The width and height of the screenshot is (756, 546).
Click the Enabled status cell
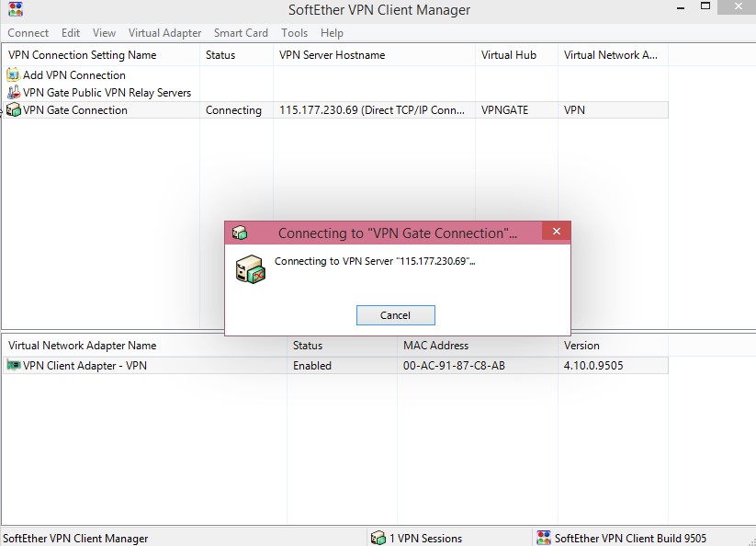[x=312, y=366]
